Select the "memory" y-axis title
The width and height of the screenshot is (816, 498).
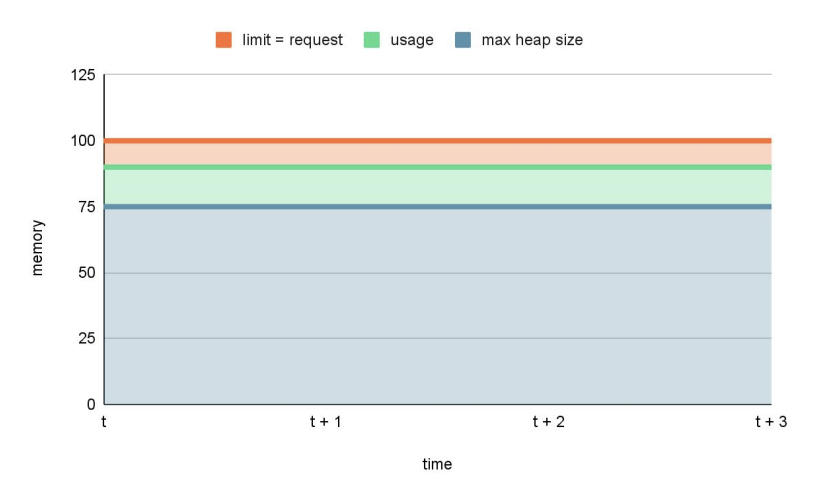coord(38,247)
